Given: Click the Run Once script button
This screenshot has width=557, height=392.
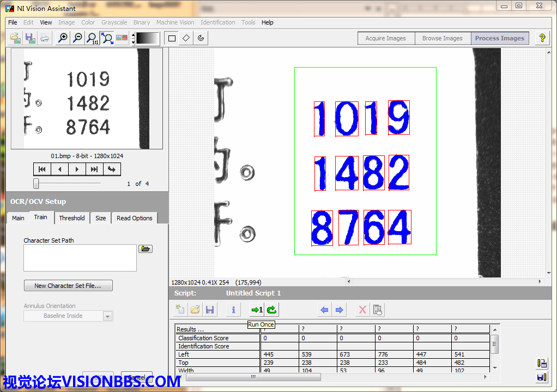Looking at the screenshot, I should (256, 310).
